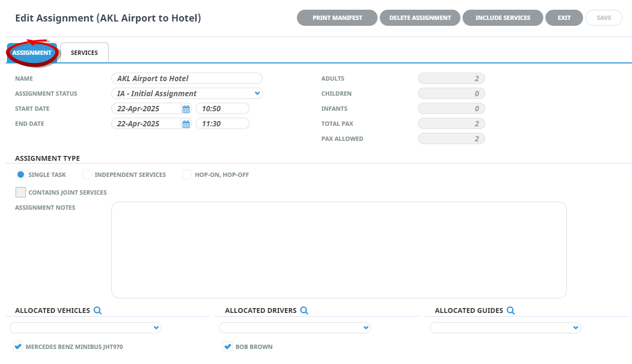632x364 pixels.
Task: Expand the Allocated Guides dropdown
Action: point(576,327)
